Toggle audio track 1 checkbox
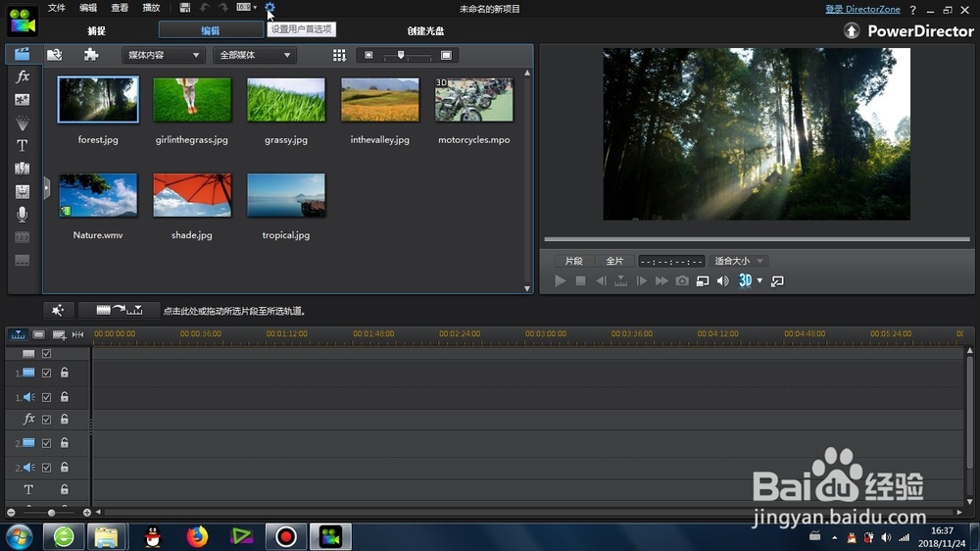Viewport: 980px width, 551px height. pos(46,397)
